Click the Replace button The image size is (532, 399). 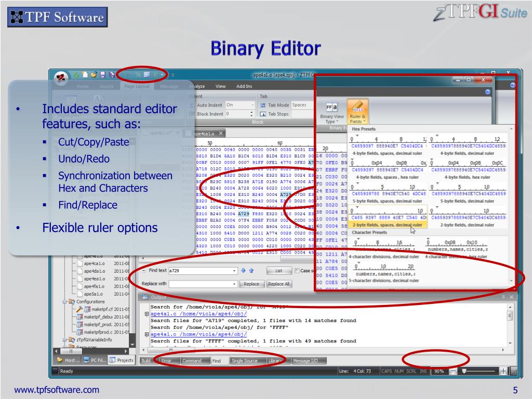pos(251,284)
